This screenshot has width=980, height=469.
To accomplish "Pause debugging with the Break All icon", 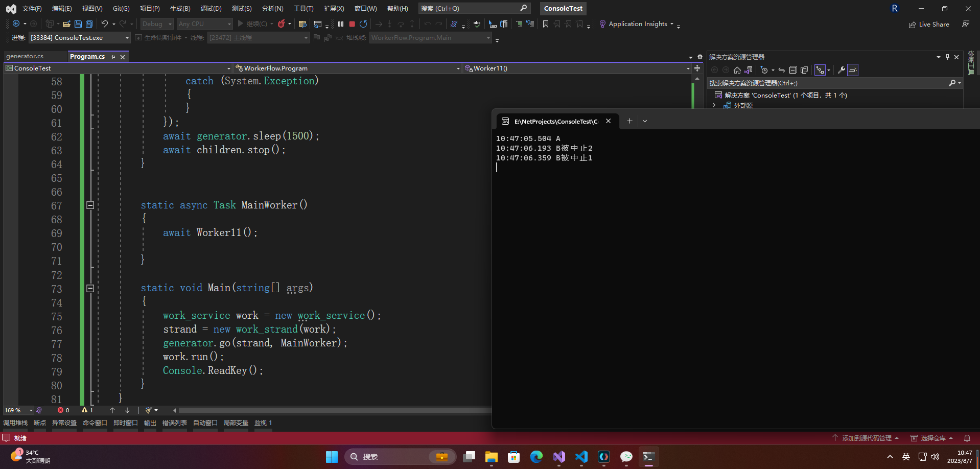I will 341,24.
